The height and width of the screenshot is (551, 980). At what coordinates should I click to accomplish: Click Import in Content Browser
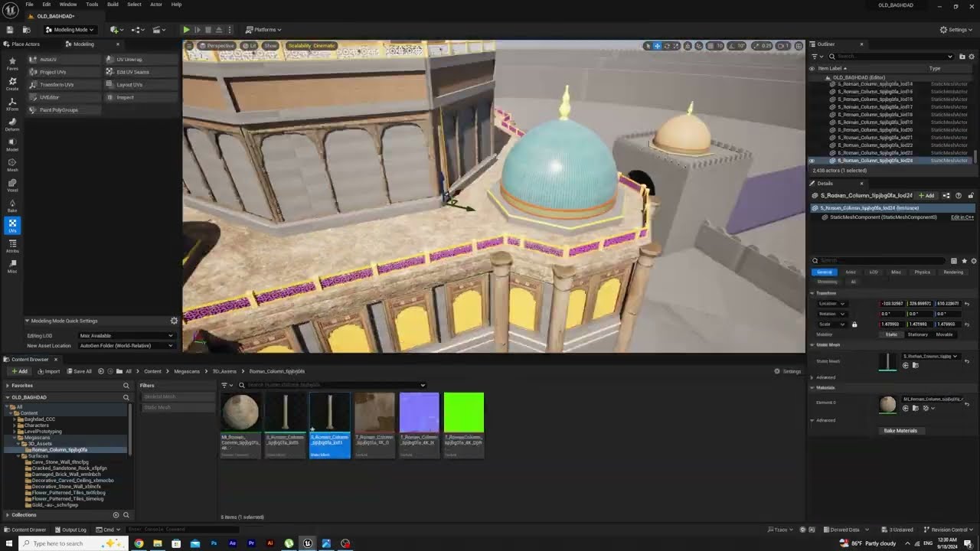(x=50, y=372)
